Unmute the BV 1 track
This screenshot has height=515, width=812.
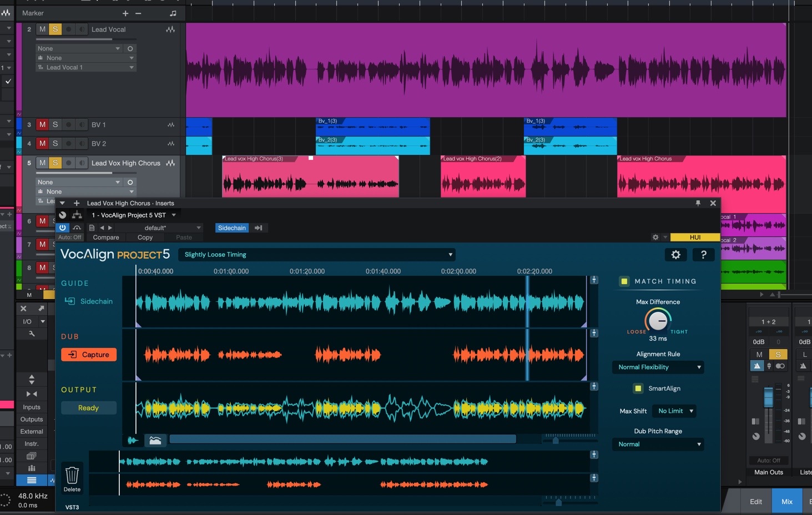tap(42, 125)
